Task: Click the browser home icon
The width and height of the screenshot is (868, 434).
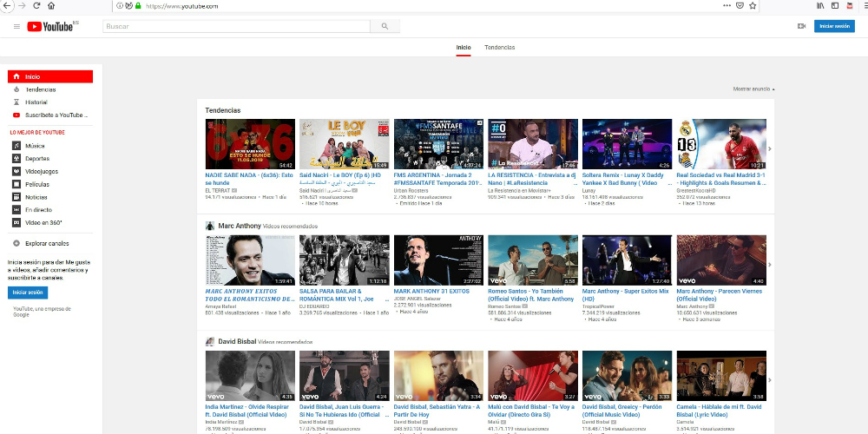Action: 51,5
